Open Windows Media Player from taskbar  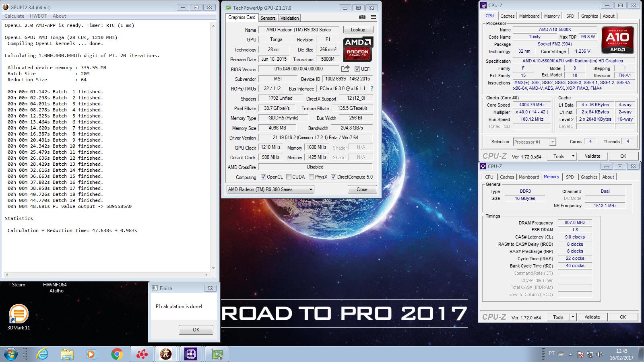92,354
